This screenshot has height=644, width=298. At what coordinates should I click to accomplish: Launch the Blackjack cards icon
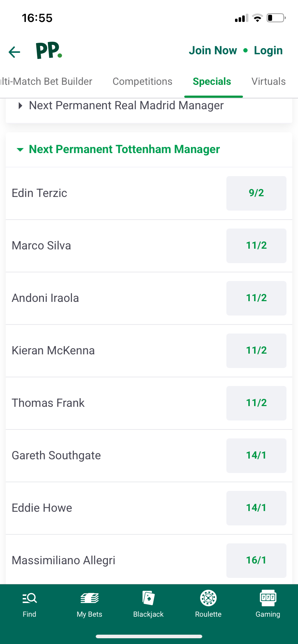point(148,598)
